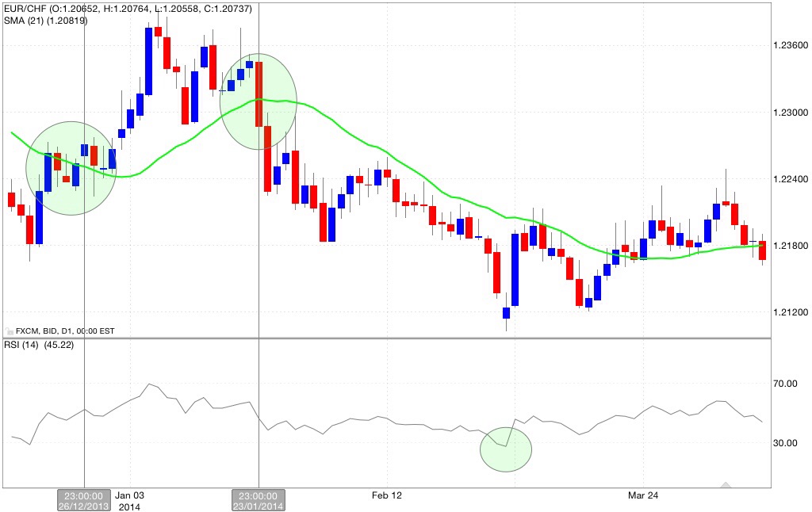Screen dimensions: 812x512
Task: Click the Jan 03 2014 date label
Action: coord(129,501)
